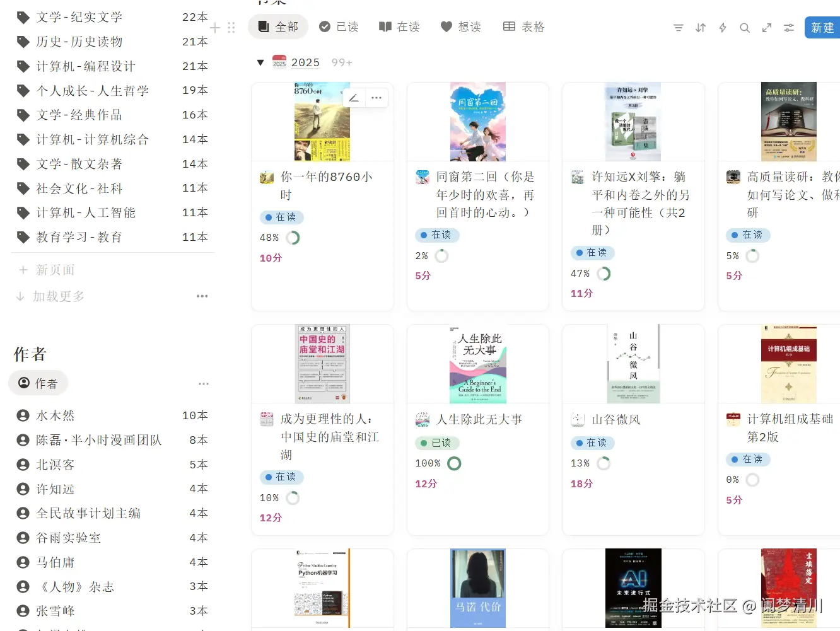Click the small page icon of 人生除此无大事
Screen dimensions: 840x631
[x=423, y=419]
